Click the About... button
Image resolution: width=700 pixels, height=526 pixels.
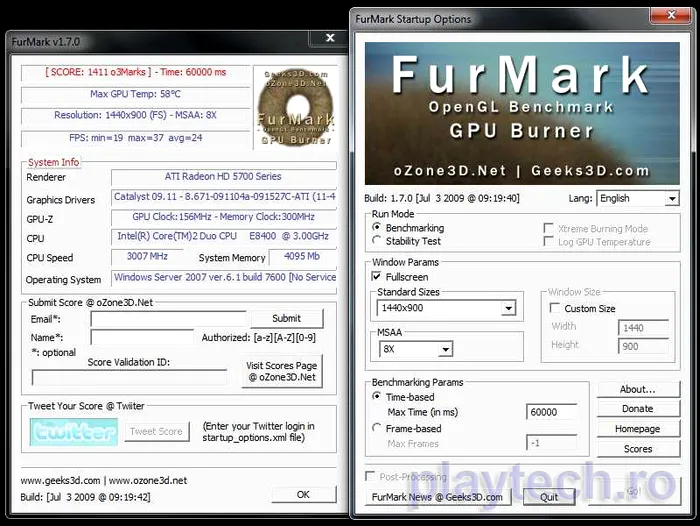tap(638, 389)
